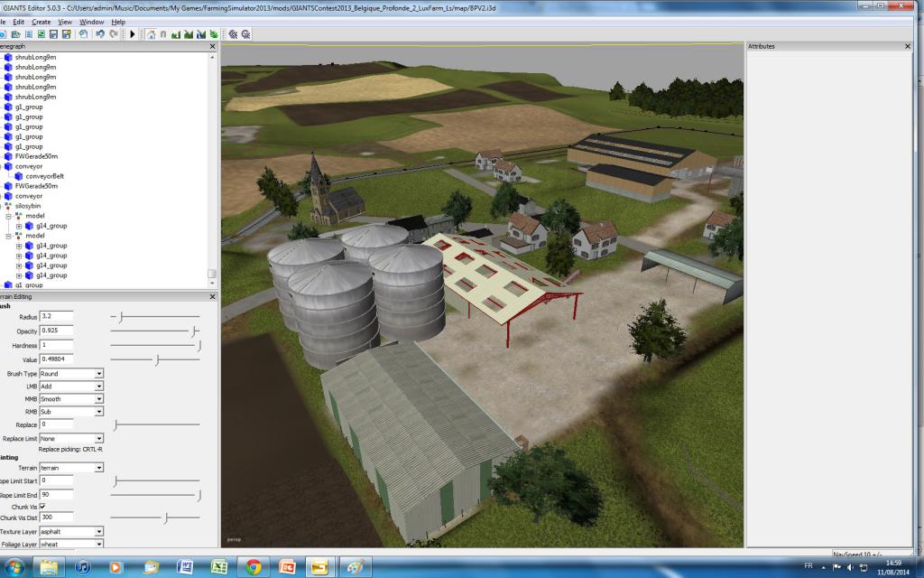Collapse the first model node under silosybin
This screenshot has width=924, height=578.
click(x=9, y=216)
